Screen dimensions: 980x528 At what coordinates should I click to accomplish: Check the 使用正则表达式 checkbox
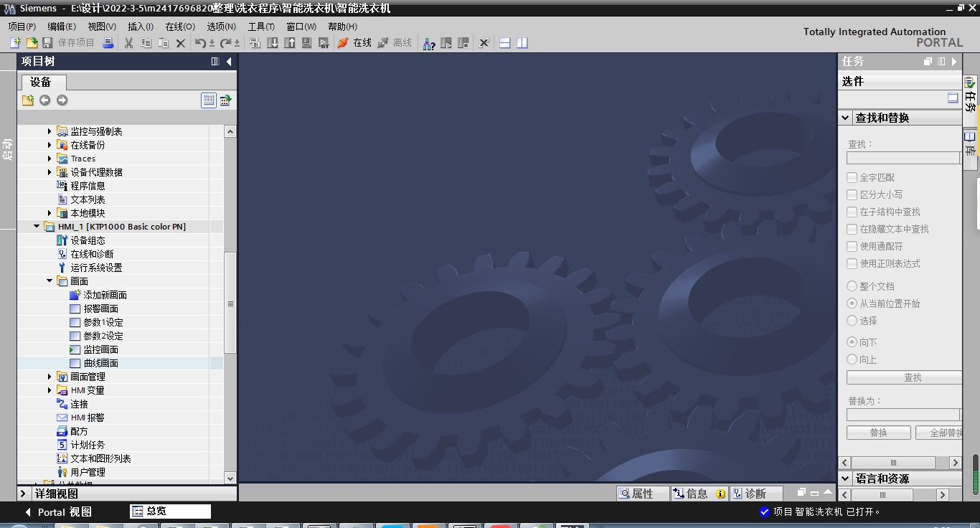point(852,263)
